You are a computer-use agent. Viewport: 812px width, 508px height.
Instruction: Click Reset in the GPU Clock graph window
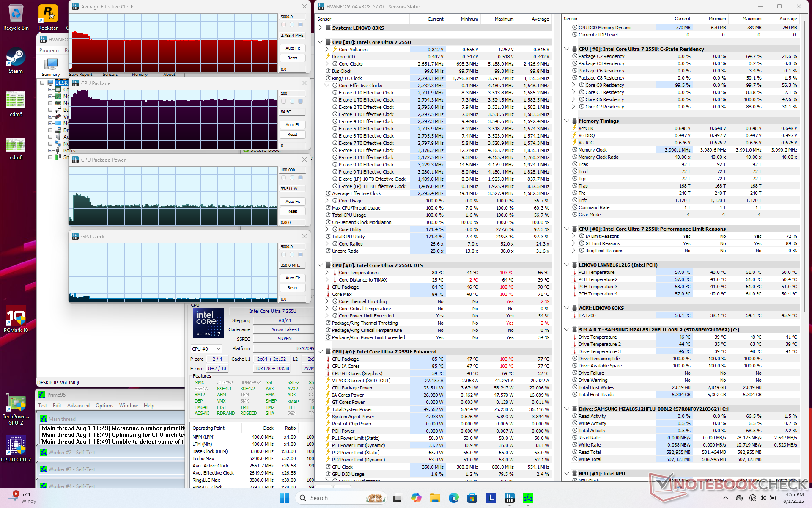coord(292,288)
